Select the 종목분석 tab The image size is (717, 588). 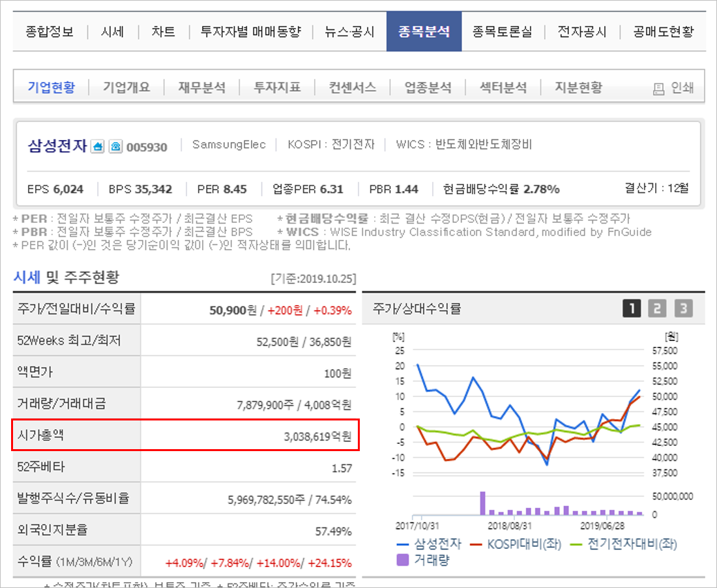pos(424,31)
